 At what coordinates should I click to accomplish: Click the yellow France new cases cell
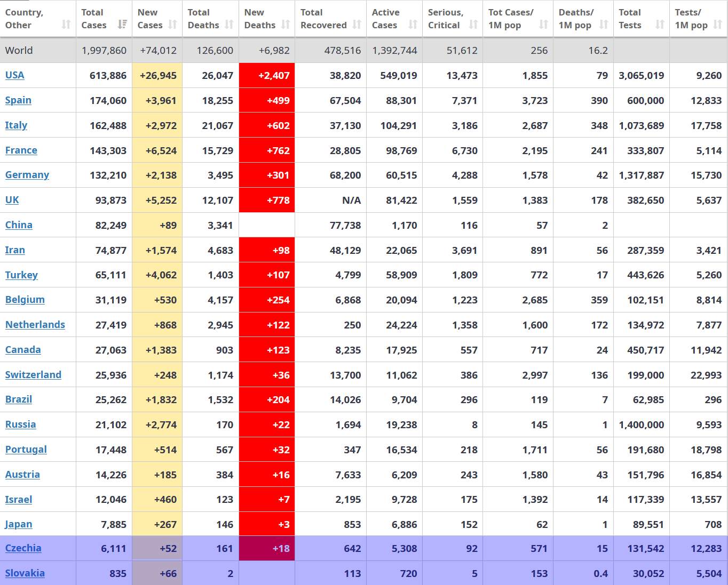(157, 150)
